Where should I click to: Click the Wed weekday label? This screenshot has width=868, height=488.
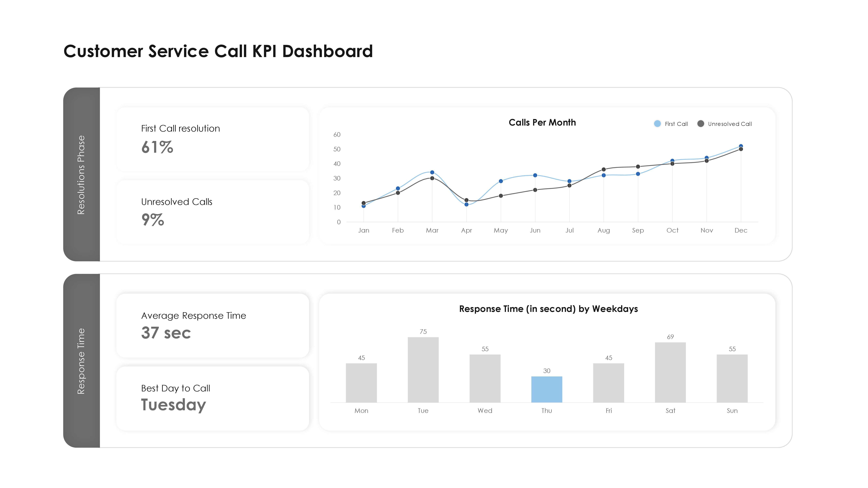485,411
